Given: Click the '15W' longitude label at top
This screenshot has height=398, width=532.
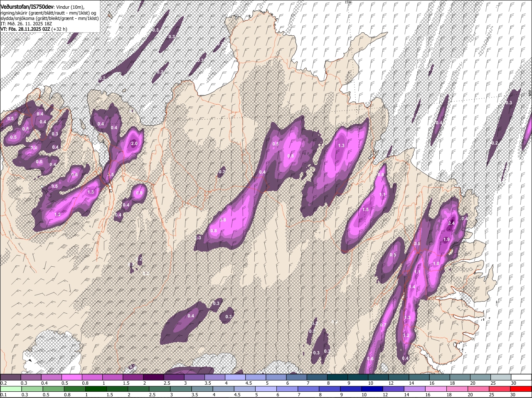Looking at the screenshot, I should (348, 2).
